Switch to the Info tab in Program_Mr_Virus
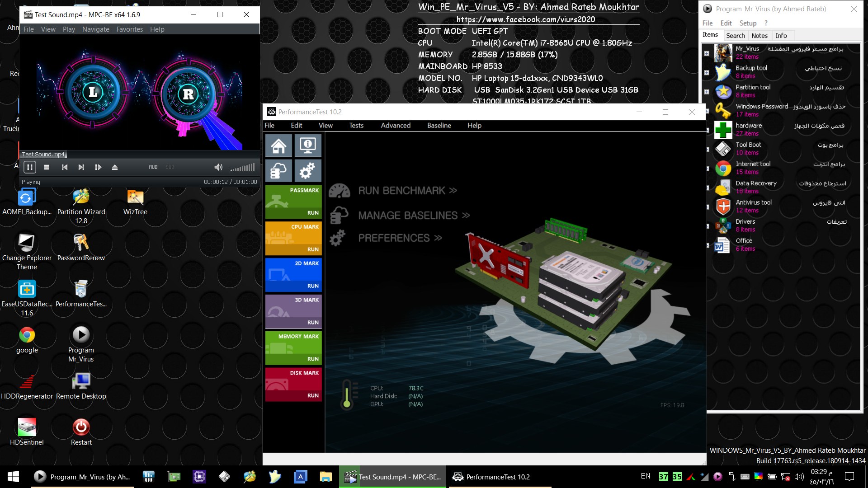The image size is (868, 488). (781, 36)
